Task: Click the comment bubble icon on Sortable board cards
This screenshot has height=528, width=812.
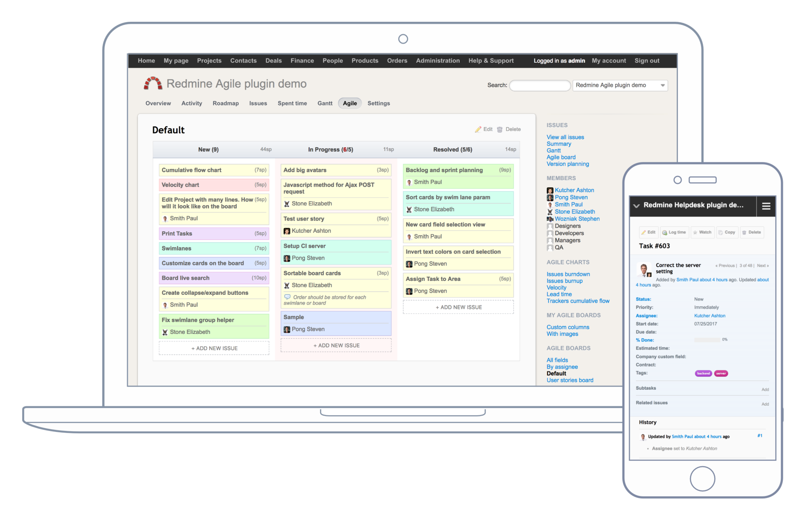Action: [x=288, y=297]
